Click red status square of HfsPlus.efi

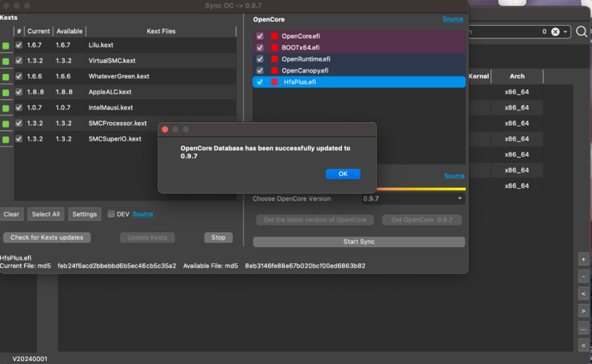[x=275, y=82]
